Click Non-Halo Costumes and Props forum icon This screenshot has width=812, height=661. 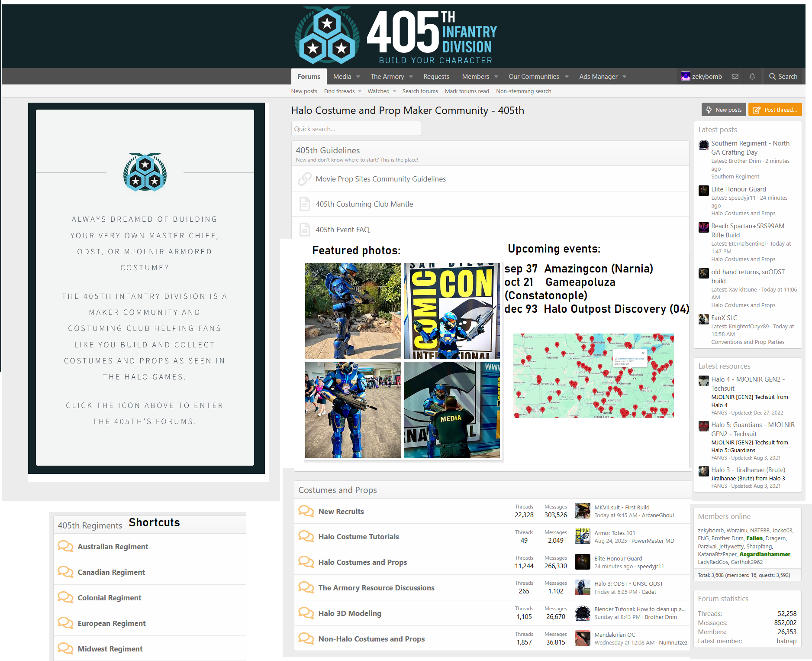click(x=306, y=639)
